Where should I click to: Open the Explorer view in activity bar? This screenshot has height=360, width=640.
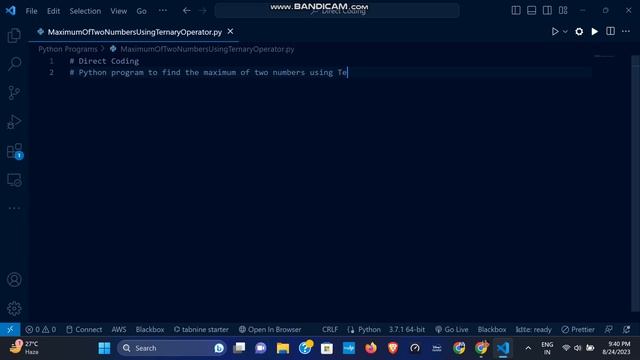click(x=14, y=36)
